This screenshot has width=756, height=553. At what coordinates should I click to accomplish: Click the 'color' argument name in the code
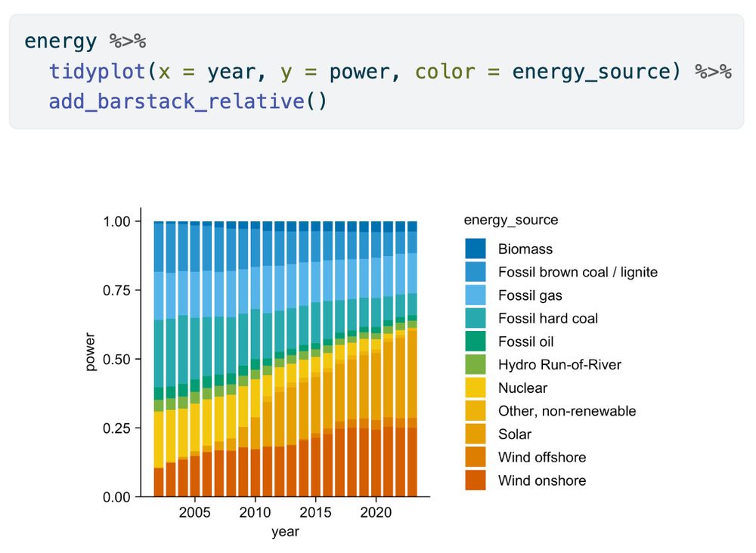445,72
